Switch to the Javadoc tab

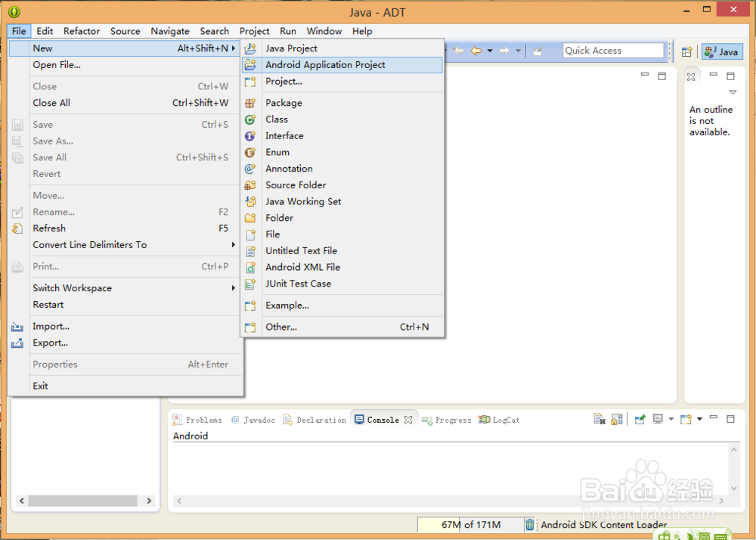click(253, 420)
